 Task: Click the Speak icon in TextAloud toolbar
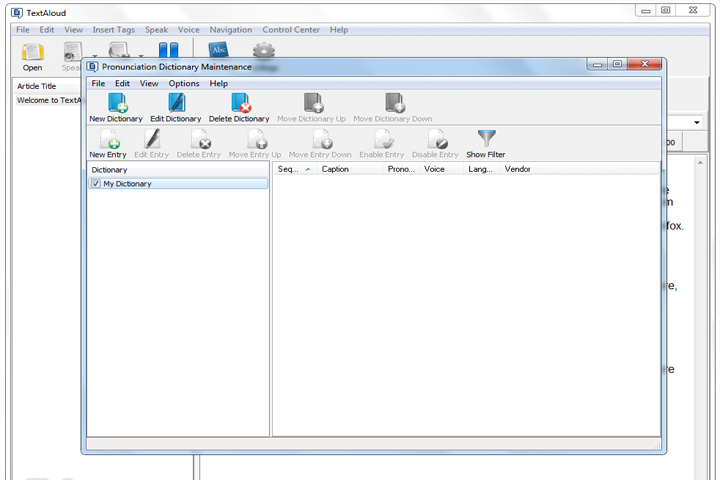pos(73,51)
